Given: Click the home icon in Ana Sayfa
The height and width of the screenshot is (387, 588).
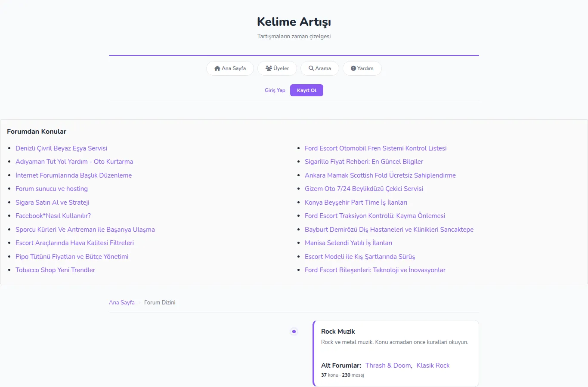Looking at the screenshot, I should pyautogui.click(x=217, y=68).
